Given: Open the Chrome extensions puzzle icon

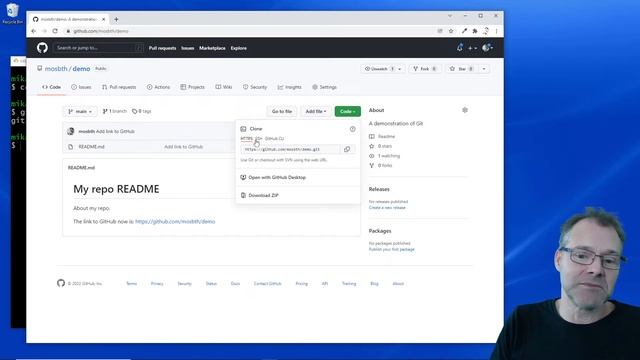Looking at the screenshot, I should tap(475, 31).
